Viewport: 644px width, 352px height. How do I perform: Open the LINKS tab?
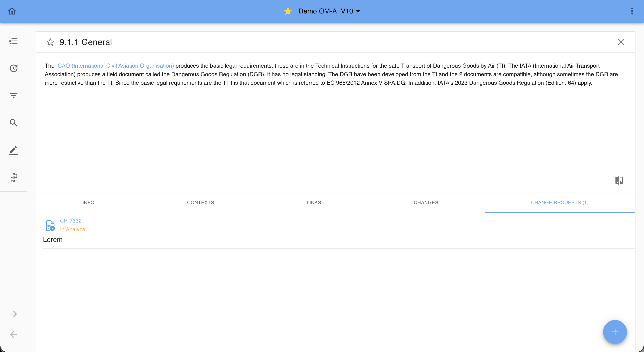coord(313,202)
